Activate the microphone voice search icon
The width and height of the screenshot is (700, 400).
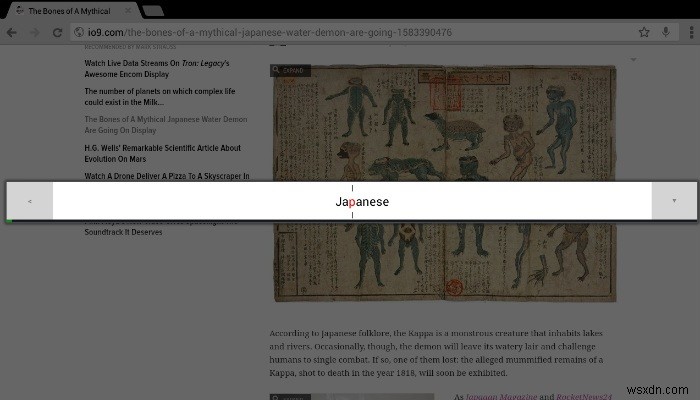click(x=666, y=33)
